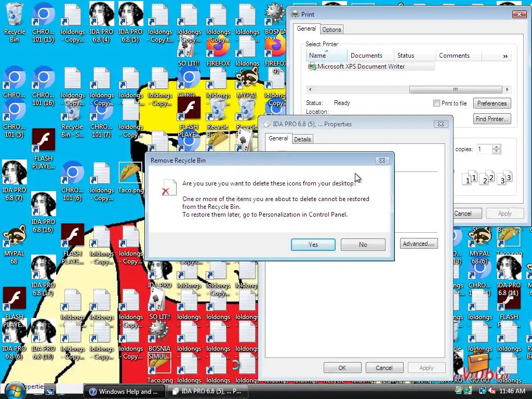
Task: Select CHRO... 101 (6) desktop shortcut
Action: (x=72, y=181)
